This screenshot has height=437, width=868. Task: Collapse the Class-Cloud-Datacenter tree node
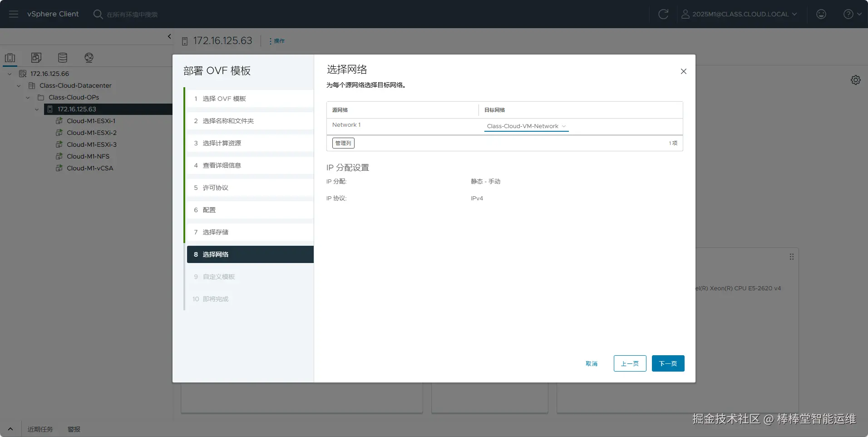(x=19, y=85)
